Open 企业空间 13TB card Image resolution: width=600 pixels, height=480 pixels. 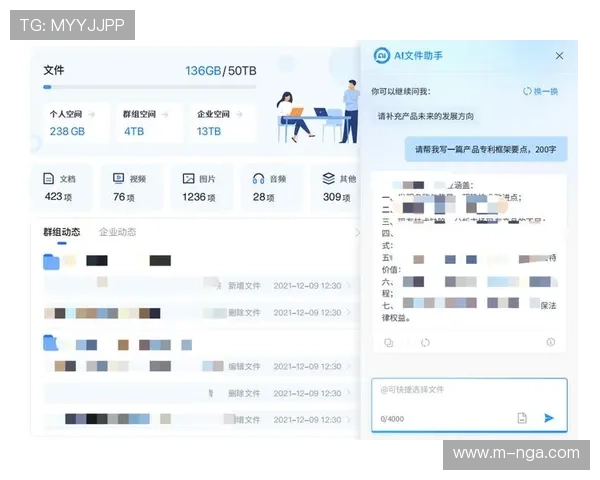(x=223, y=123)
